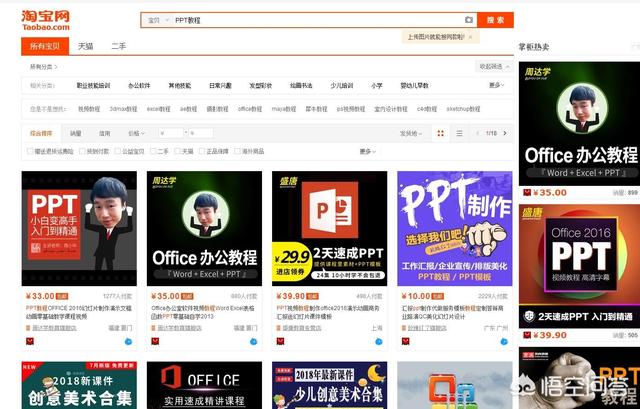The height and width of the screenshot is (409, 640).
Task: Switch to list view icon
Action: [459, 133]
